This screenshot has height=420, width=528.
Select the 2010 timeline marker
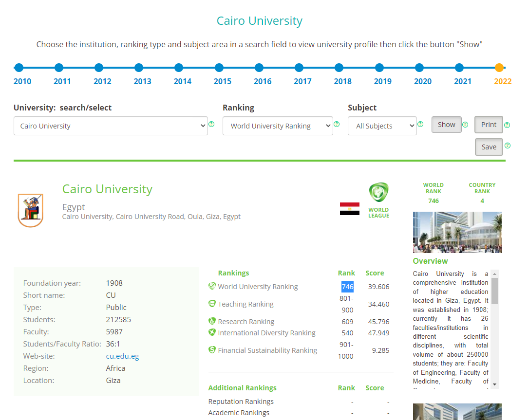(x=19, y=68)
